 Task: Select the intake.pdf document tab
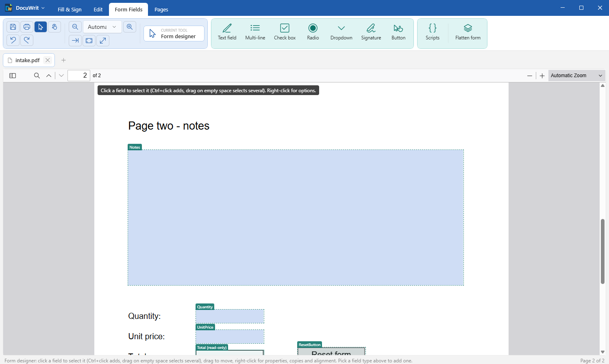pyautogui.click(x=29, y=60)
